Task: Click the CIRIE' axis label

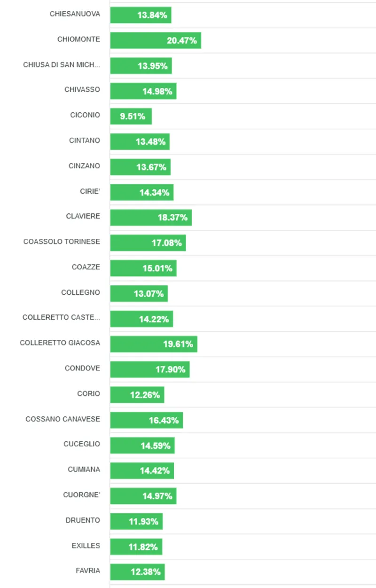Action: pos(90,191)
